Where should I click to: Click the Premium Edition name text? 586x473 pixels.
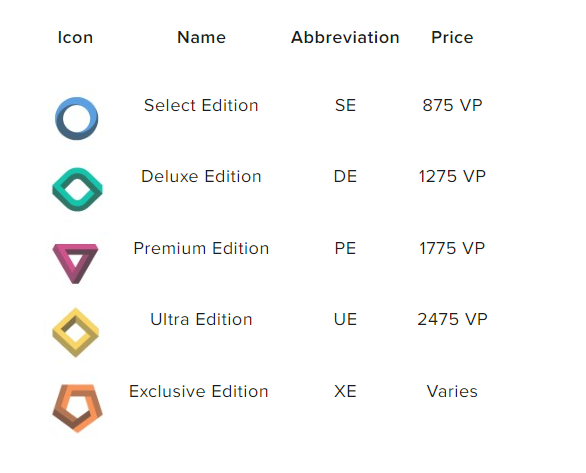(x=201, y=248)
